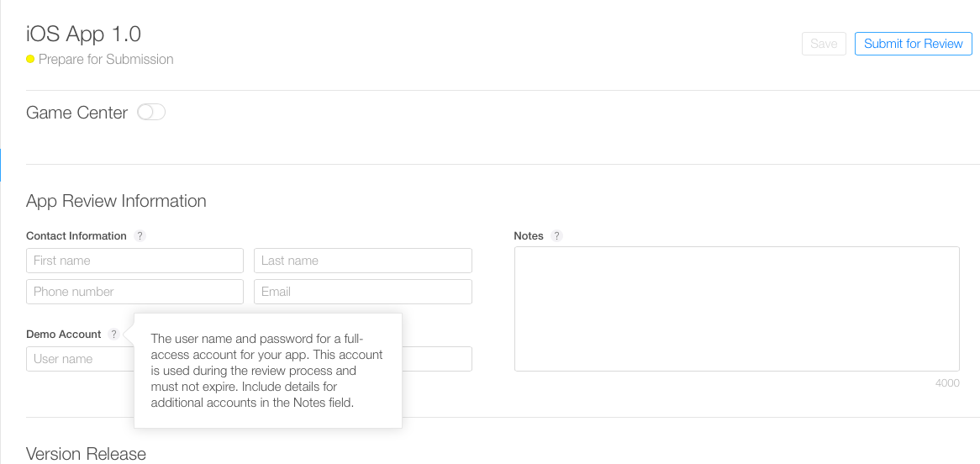The image size is (980, 464).
Task: Click the Demo Account tooltip text
Action: click(x=266, y=371)
